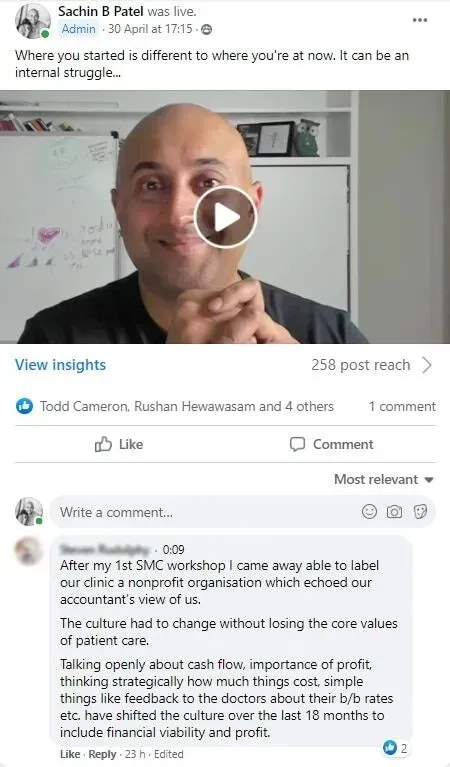The width and height of the screenshot is (450, 767).
Task: Click the emoji icon in the comment box
Action: click(369, 512)
